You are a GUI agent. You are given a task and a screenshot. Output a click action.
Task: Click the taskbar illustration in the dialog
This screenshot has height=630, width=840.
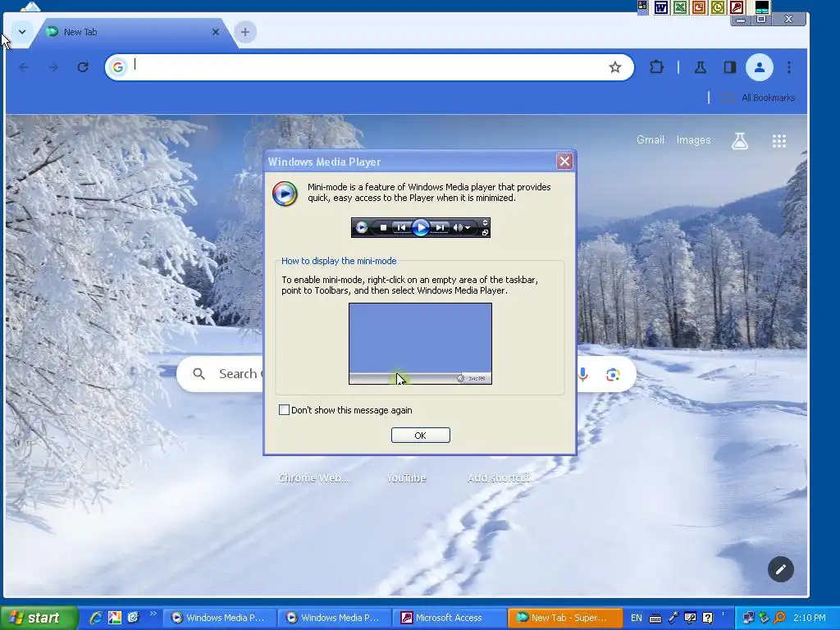pyautogui.click(x=421, y=344)
